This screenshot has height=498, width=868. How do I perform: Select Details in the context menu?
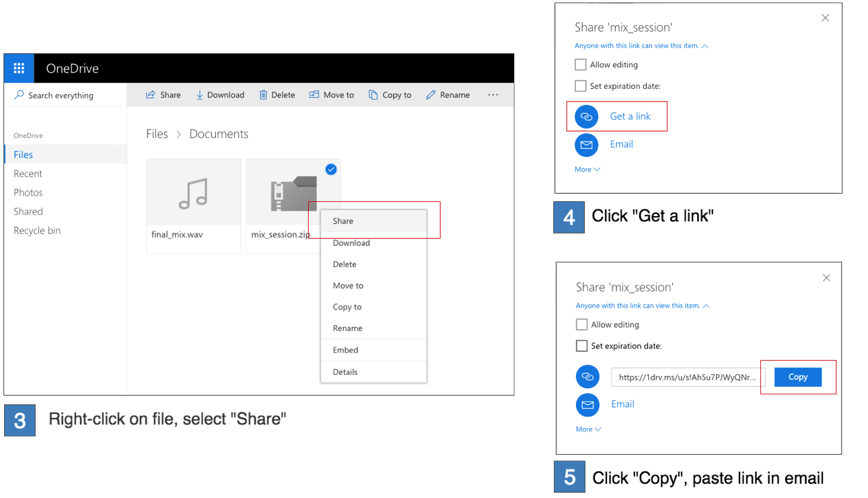[345, 371]
